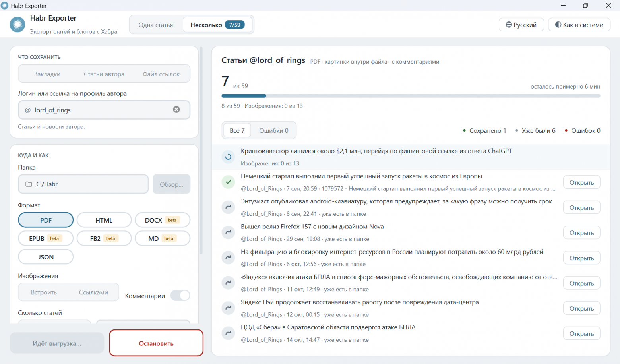The image size is (620, 364).
Task: Click the Habr Exporter logo icon
Action: click(17, 25)
